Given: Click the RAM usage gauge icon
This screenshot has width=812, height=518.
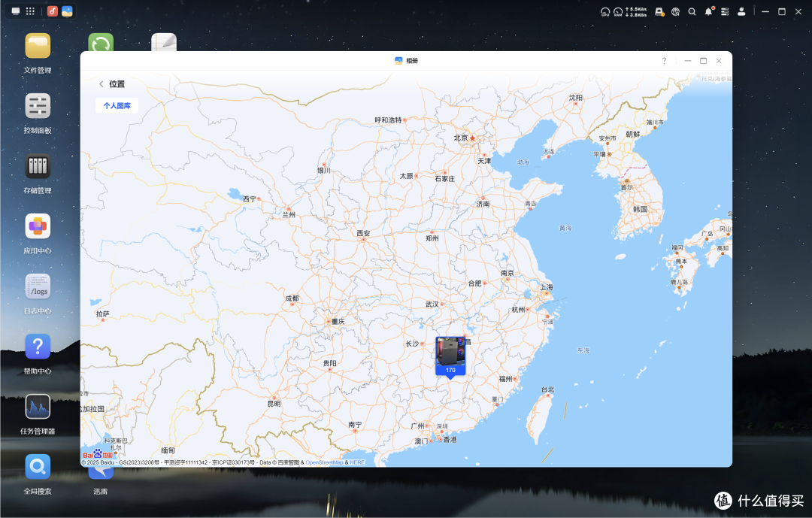Looking at the screenshot, I should tap(618, 12).
